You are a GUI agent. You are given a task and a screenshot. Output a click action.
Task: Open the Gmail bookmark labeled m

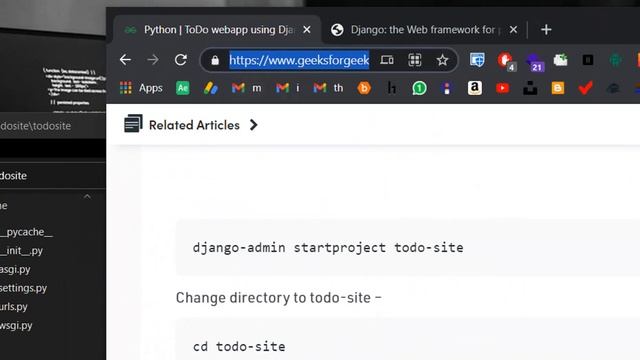(246, 88)
